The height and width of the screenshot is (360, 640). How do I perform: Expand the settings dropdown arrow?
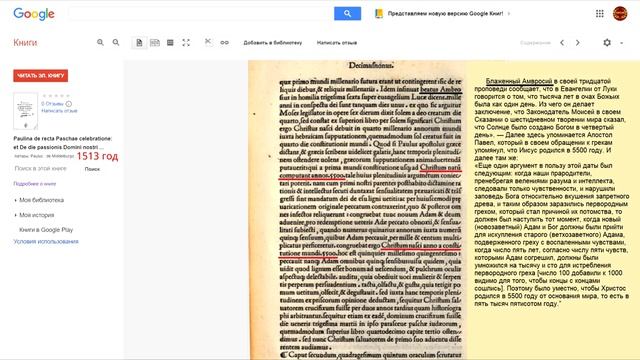pos(621,43)
